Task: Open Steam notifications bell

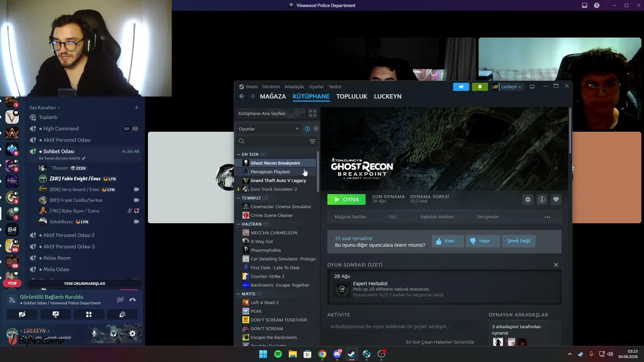Action: click(479, 86)
